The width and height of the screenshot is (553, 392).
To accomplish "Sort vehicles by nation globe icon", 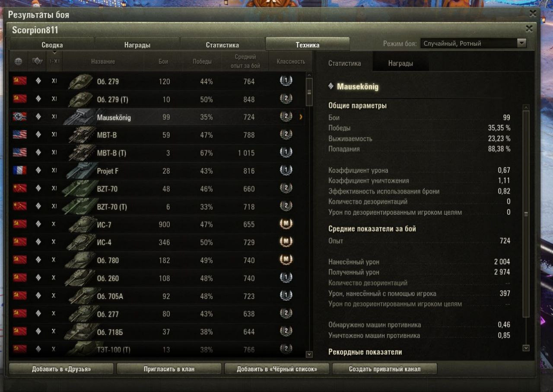I will pyautogui.click(x=18, y=61).
